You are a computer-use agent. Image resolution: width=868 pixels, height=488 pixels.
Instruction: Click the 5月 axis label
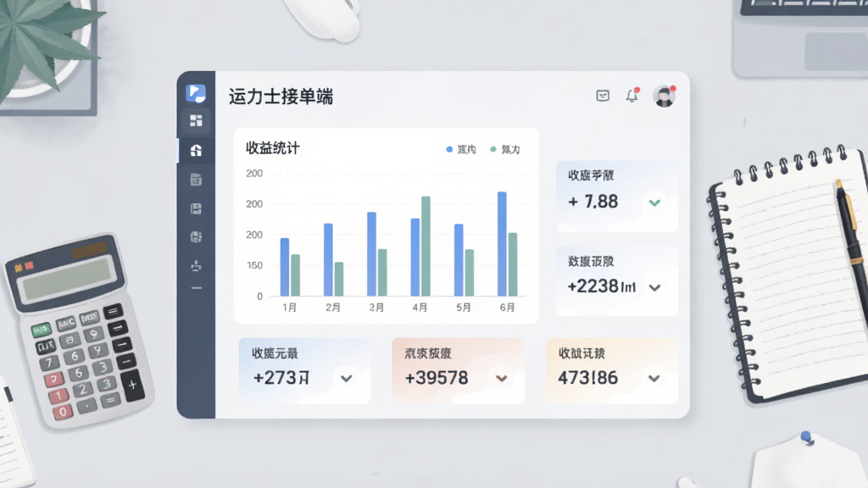pyautogui.click(x=464, y=308)
